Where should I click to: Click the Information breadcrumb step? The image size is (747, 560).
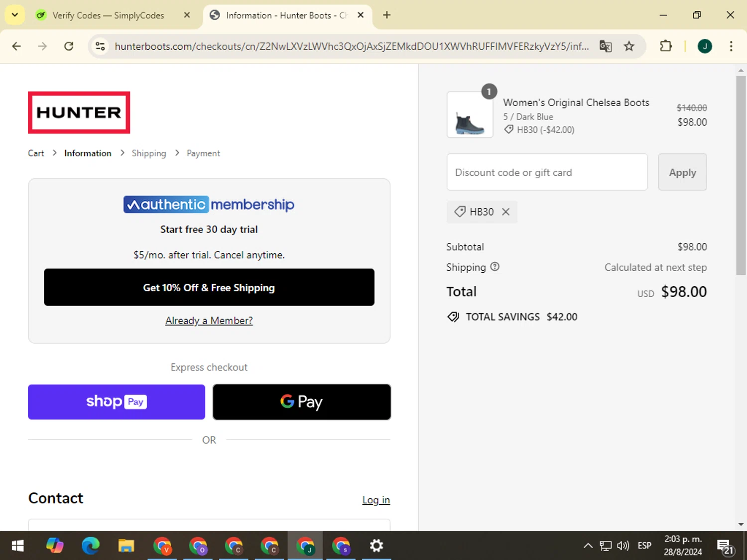click(88, 153)
